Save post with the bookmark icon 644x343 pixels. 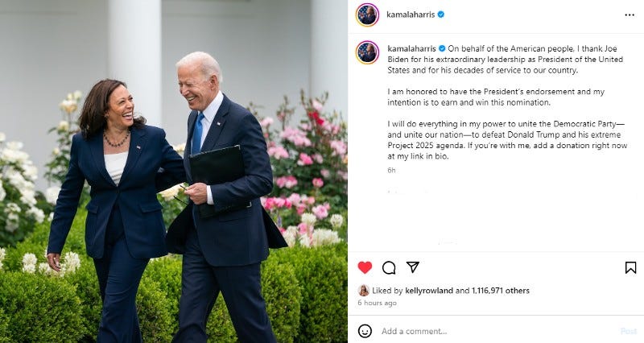(630, 268)
